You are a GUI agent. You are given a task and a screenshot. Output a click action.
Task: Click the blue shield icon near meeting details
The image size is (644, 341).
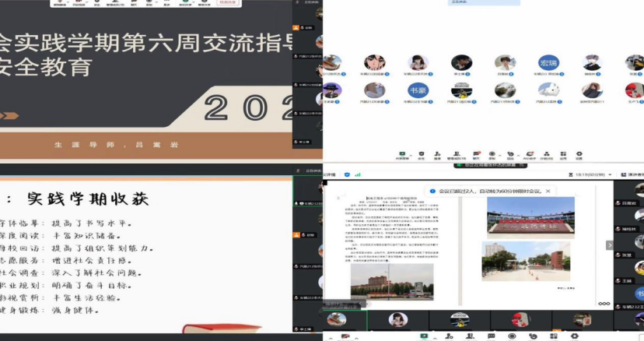pos(347,174)
